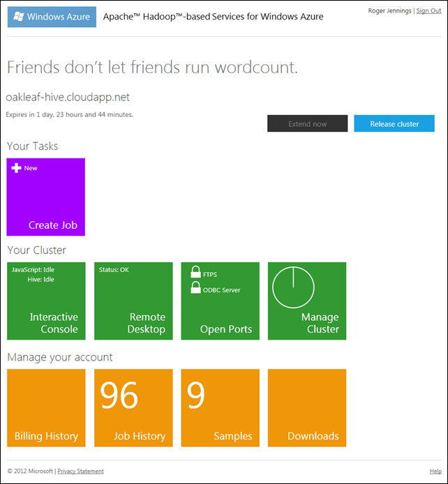Click the Your Cluster heading
Viewport: 448px width, 484px height.
coord(36,250)
